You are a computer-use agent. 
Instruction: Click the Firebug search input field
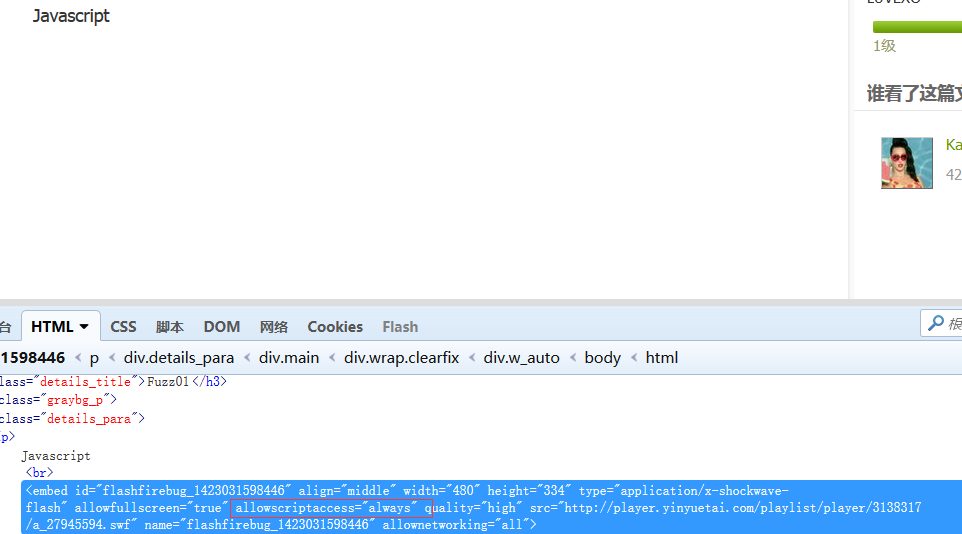941,323
